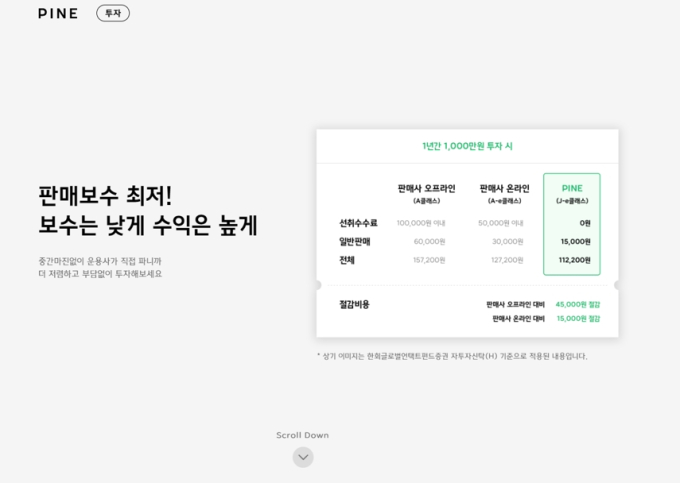The width and height of the screenshot is (680, 483).
Task: Click the 15,000원 절감 green text
Action: [x=578, y=319]
